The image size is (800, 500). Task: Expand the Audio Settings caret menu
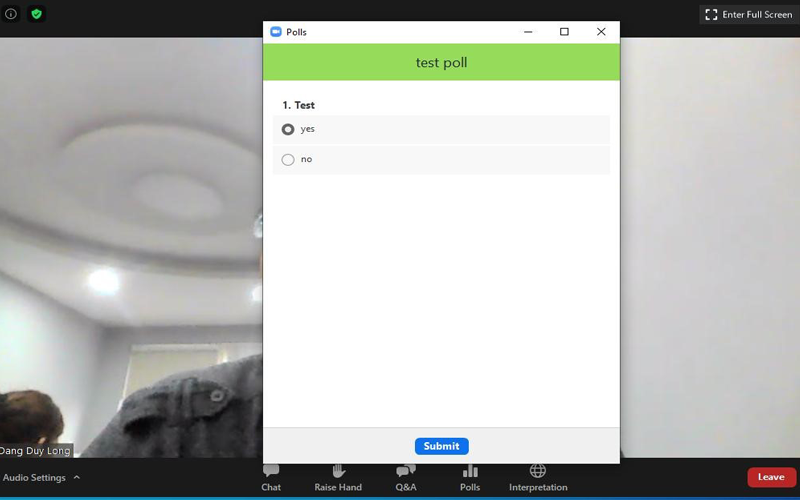coord(77,478)
